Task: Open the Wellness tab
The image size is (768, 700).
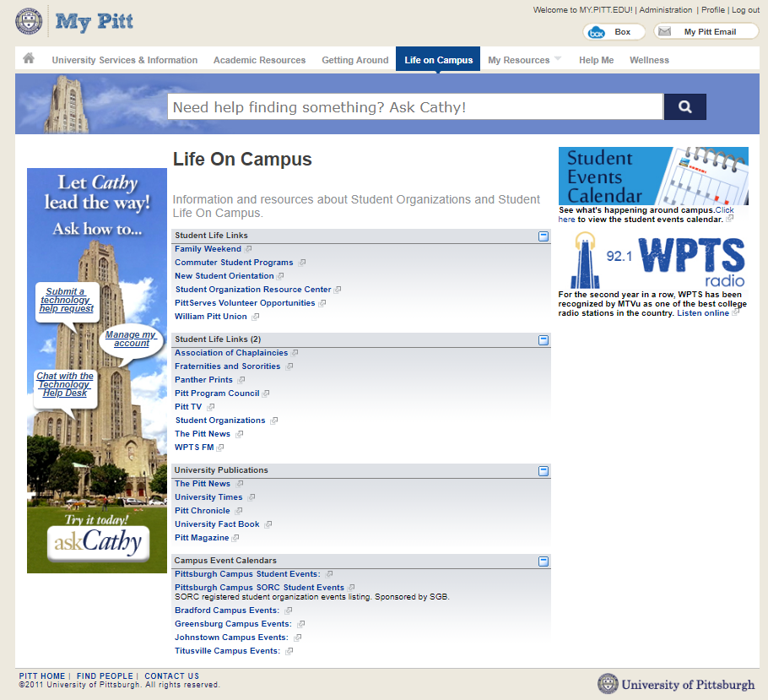Action: 649,60
